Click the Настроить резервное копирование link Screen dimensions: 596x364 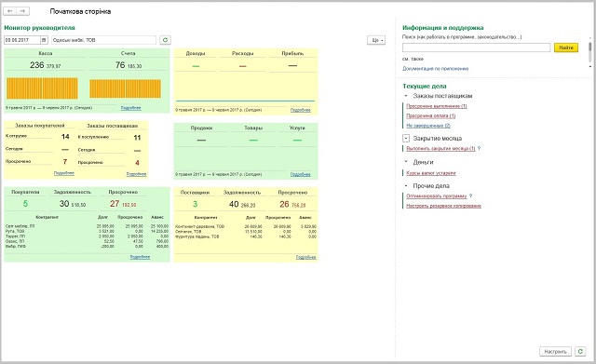(x=444, y=206)
